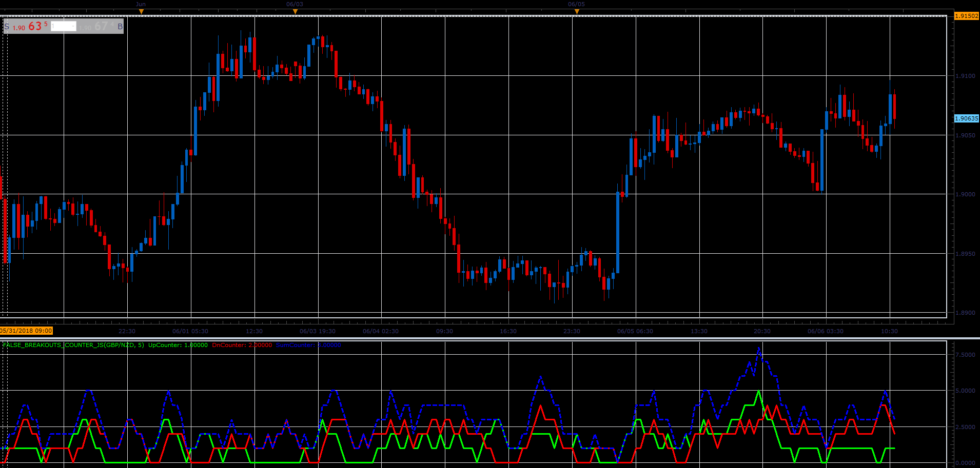Click the 05/31/2018 09:00 date label
Image resolution: width=980 pixels, height=468 pixels.
(26, 331)
